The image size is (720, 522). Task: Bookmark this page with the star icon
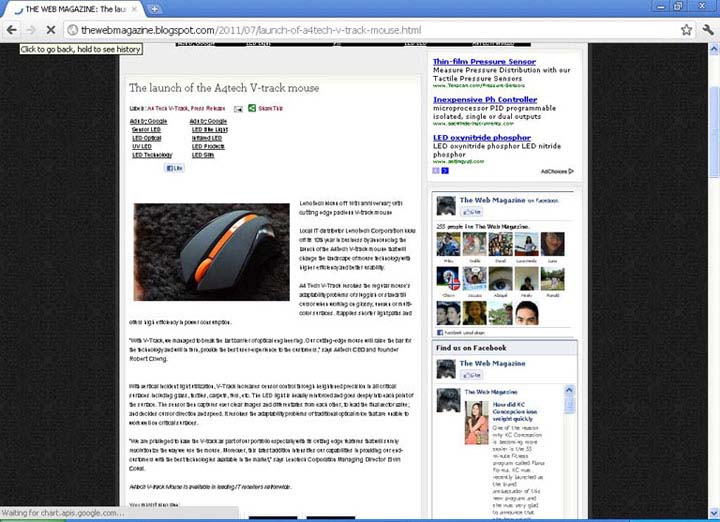point(686,30)
